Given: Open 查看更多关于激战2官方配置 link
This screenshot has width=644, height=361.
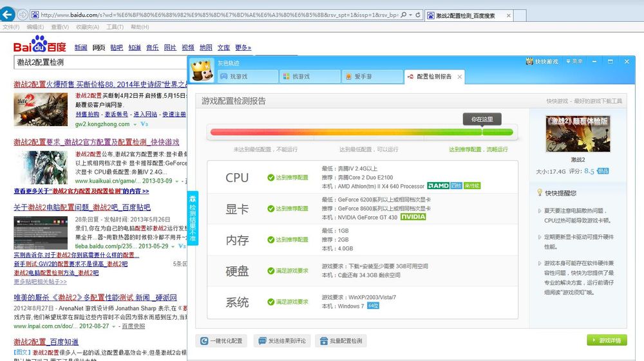Looking at the screenshot, I should click(x=81, y=191).
